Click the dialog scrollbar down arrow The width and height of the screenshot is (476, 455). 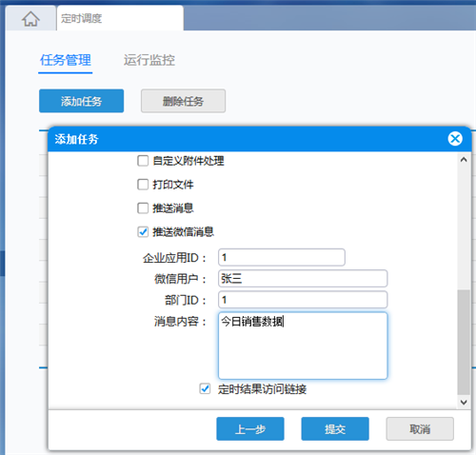[464, 403]
